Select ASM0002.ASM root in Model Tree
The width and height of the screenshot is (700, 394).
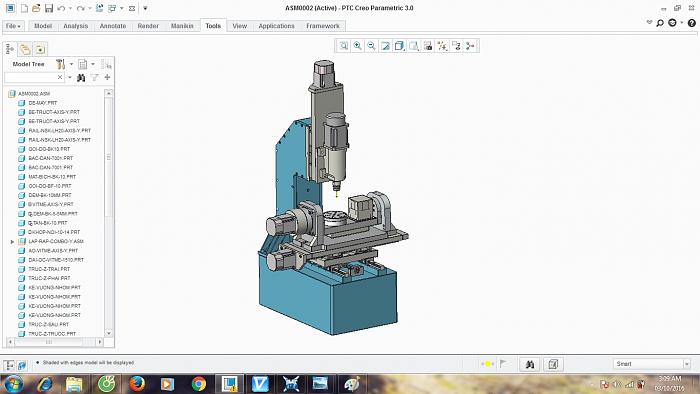pos(34,94)
